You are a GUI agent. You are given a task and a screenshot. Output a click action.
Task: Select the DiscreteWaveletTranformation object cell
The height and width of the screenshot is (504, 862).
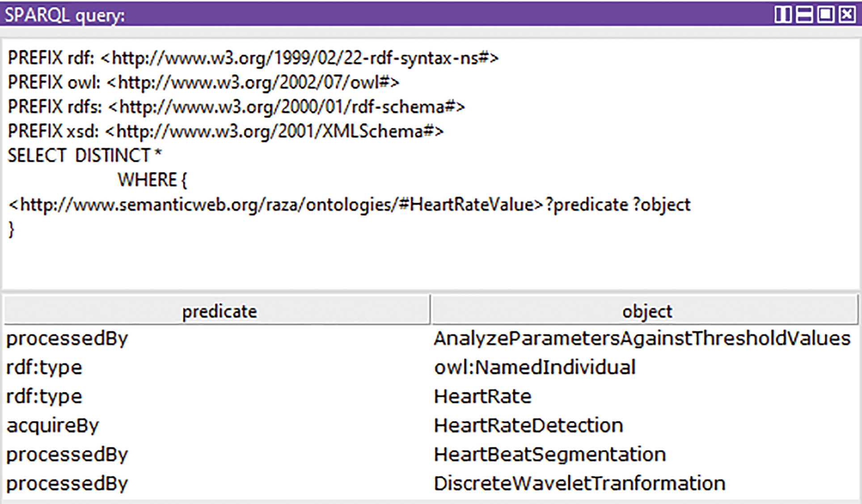coord(579,483)
